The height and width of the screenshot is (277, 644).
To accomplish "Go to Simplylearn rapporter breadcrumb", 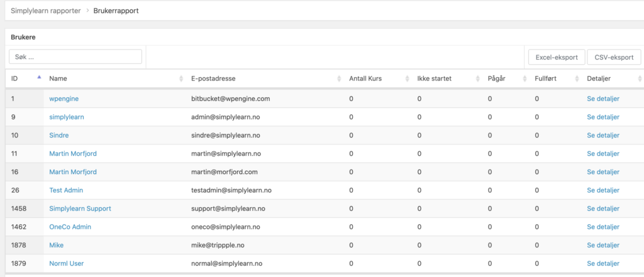I will (x=45, y=11).
